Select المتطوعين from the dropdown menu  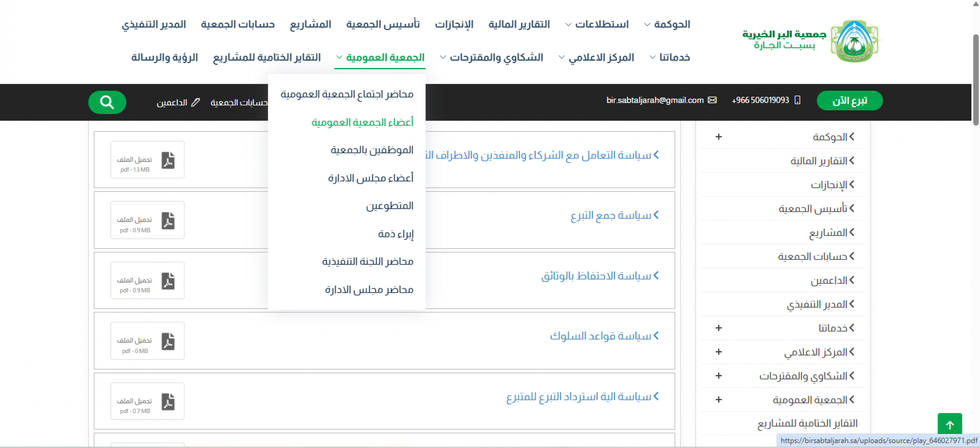pyautogui.click(x=389, y=206)
